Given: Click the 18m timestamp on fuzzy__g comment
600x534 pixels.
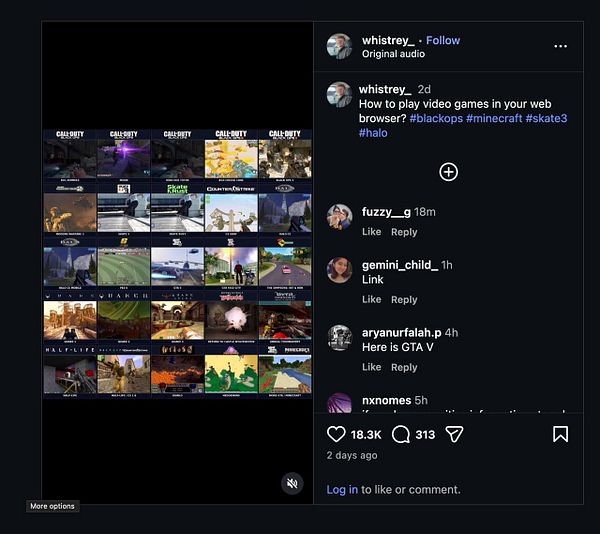Looking at the screenshot, I should (x=425, y=212).
